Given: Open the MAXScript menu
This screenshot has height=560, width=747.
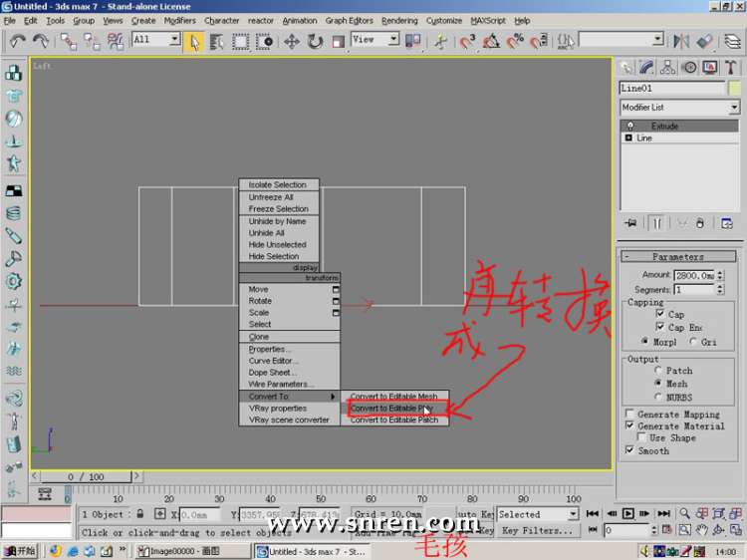Looking at the screenshot, I should click(x=488, y=21).
